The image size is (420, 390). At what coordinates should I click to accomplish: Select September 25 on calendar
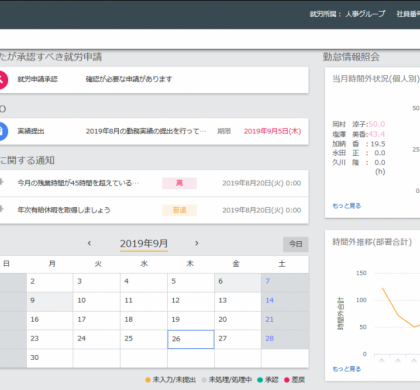[x=144, y=340]
